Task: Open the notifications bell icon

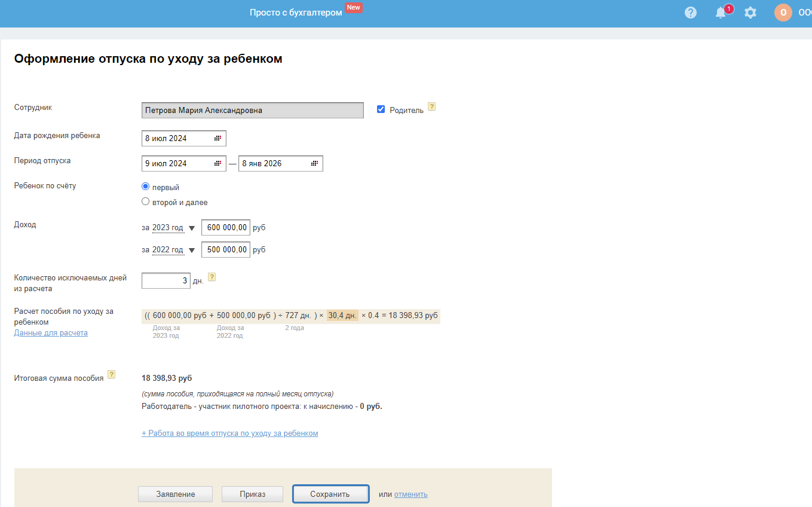Action: (x=721, y=13)
